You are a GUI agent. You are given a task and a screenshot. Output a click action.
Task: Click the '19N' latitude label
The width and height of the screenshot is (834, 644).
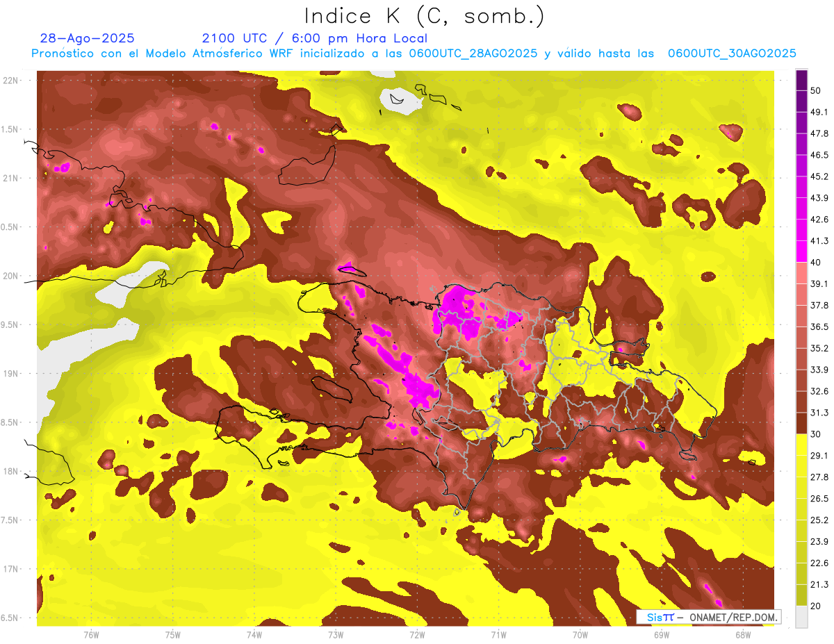point(11,374)
